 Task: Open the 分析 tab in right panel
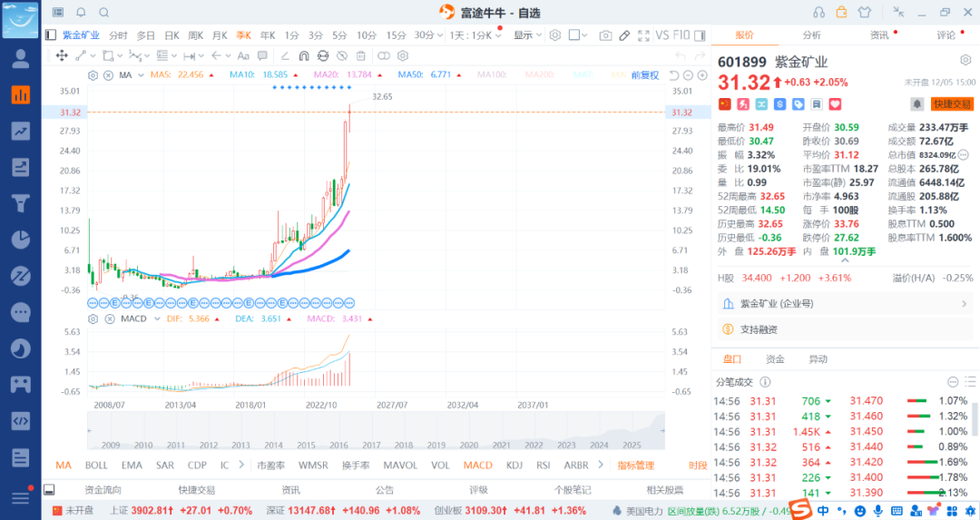[811, 35]
